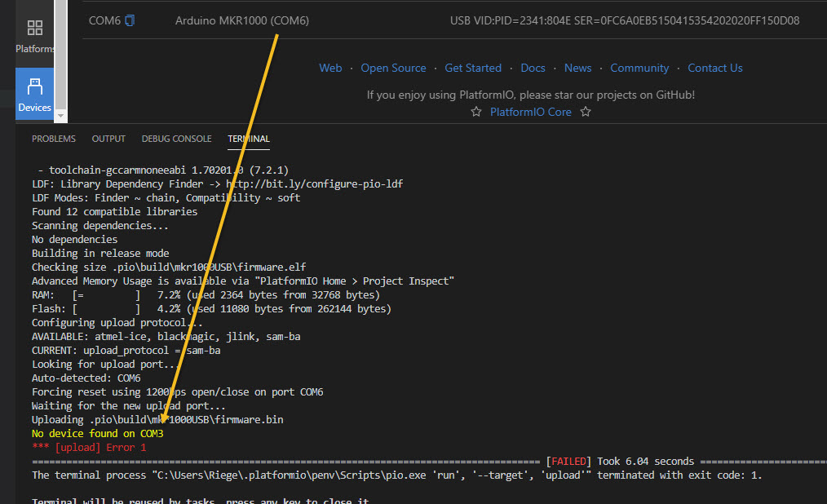Image resolution: width=827 pixels, height=504 pixels.
Task: Click star icon left of PlatformIO Core
Action: (476, 112)
